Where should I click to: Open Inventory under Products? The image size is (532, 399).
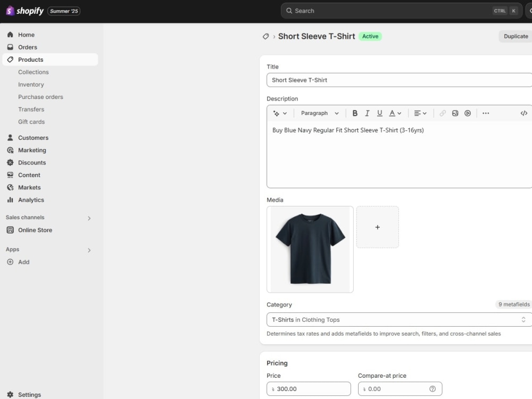pos(31,85)
